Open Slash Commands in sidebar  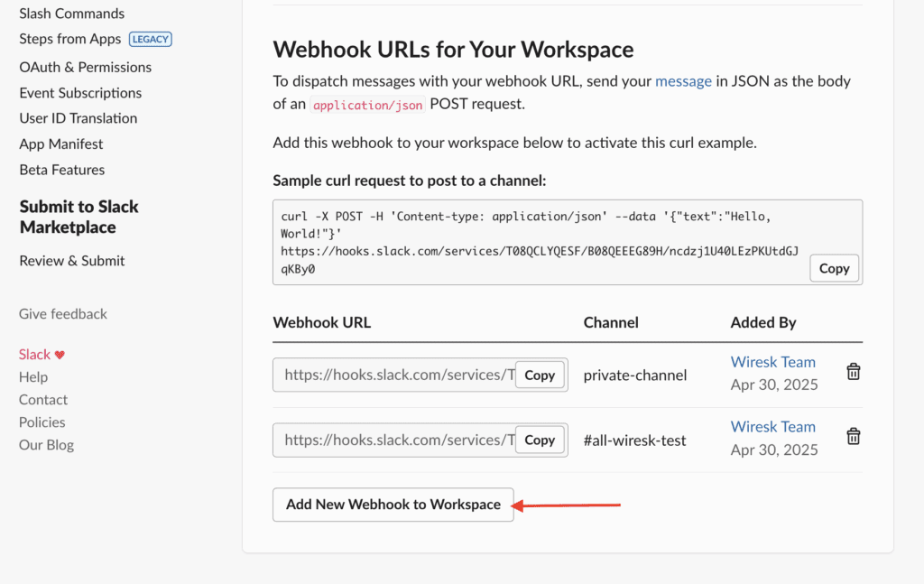(72, 13)
